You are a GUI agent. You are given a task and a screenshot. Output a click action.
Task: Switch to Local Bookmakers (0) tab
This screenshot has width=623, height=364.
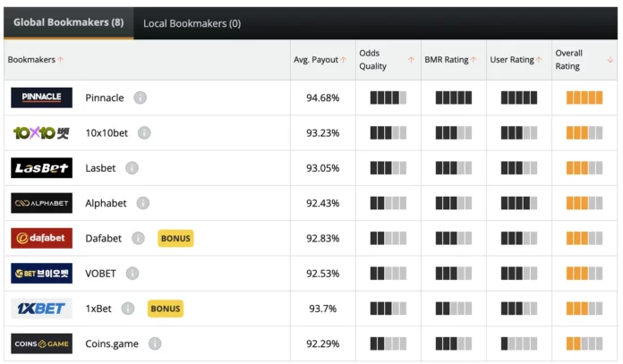[192, 23]
